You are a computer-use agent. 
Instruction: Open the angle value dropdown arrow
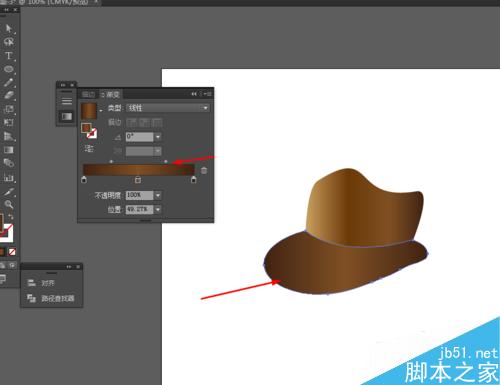tap(158, 137)
